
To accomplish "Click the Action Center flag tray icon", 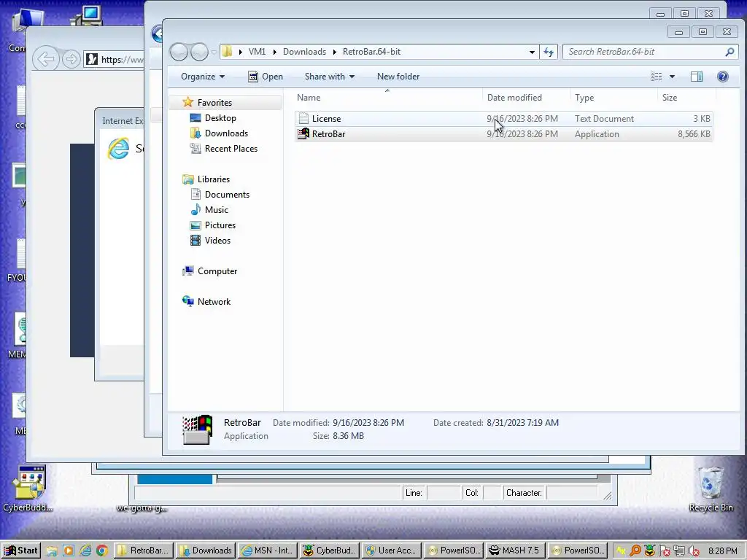I will [664, 551].
